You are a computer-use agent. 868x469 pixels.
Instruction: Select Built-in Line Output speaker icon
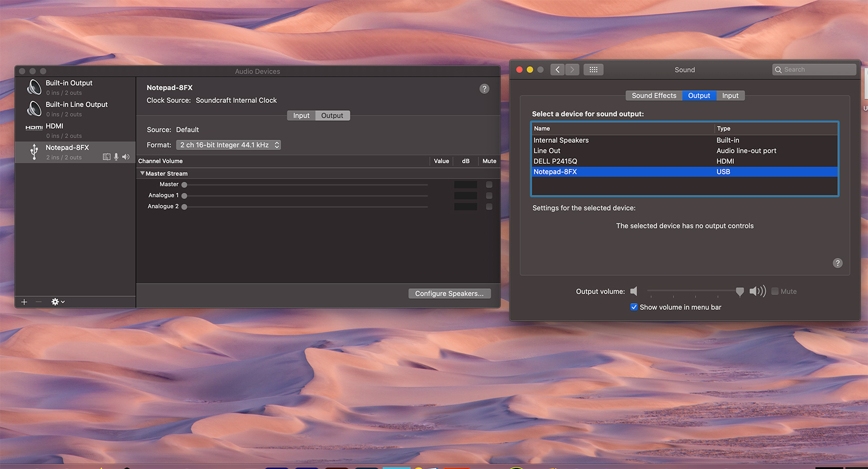click(34, 109)
